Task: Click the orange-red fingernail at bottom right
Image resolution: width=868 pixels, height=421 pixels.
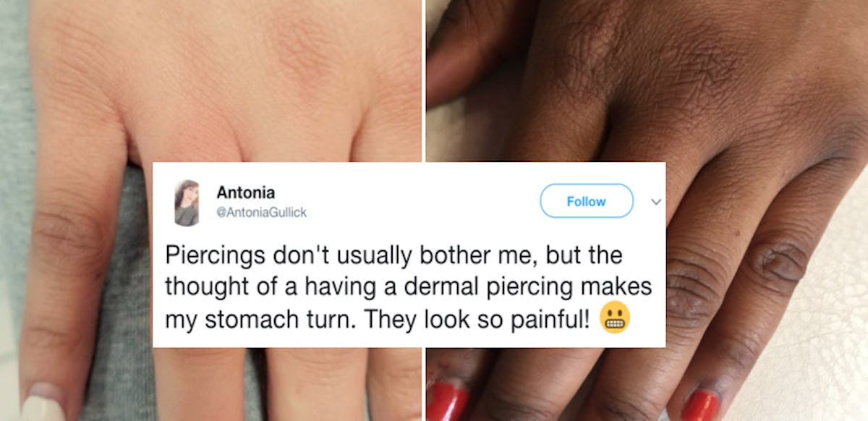Action: pyautogui.click(x=700, y=406)
